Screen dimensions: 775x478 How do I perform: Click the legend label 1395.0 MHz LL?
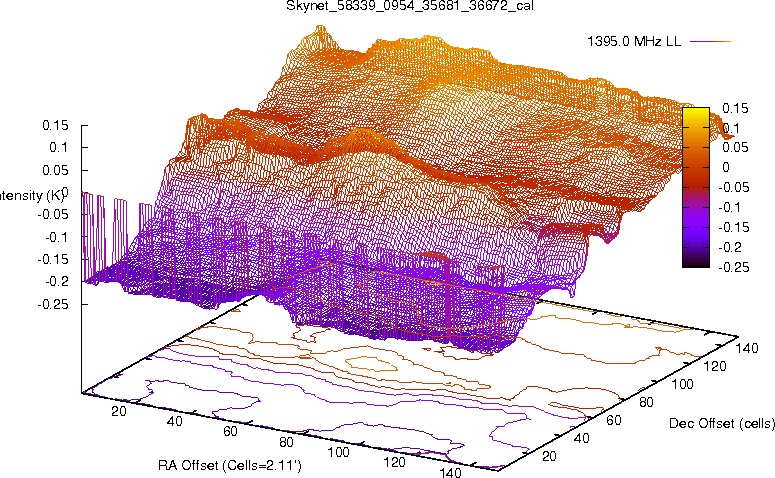point(634,42)
